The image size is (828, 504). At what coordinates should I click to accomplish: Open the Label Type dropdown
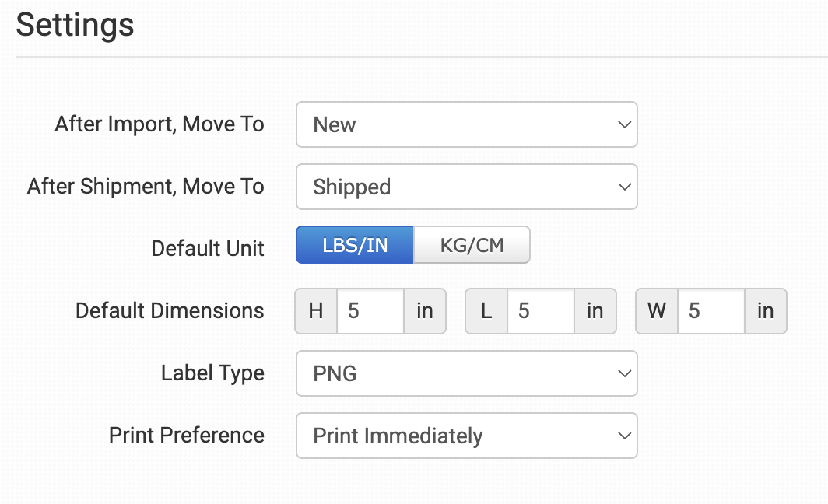click(465, 373)
